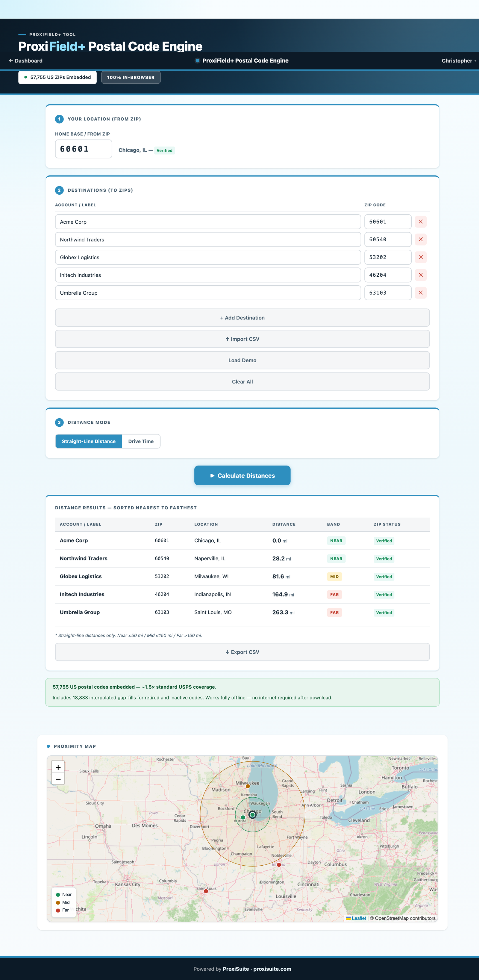
Task: Edit ZIP code field containing 53202
Action: point(388,257)
